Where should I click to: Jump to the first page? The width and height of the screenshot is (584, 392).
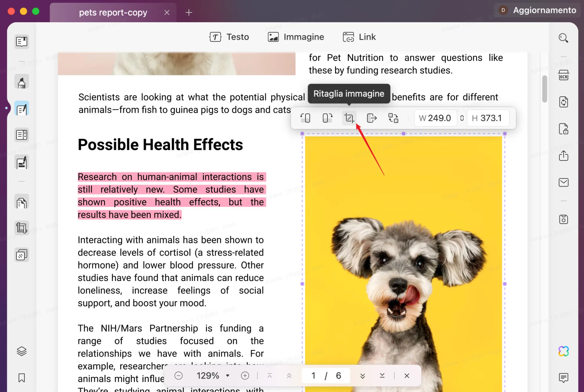pyautogui.click(x=269, y=376)
